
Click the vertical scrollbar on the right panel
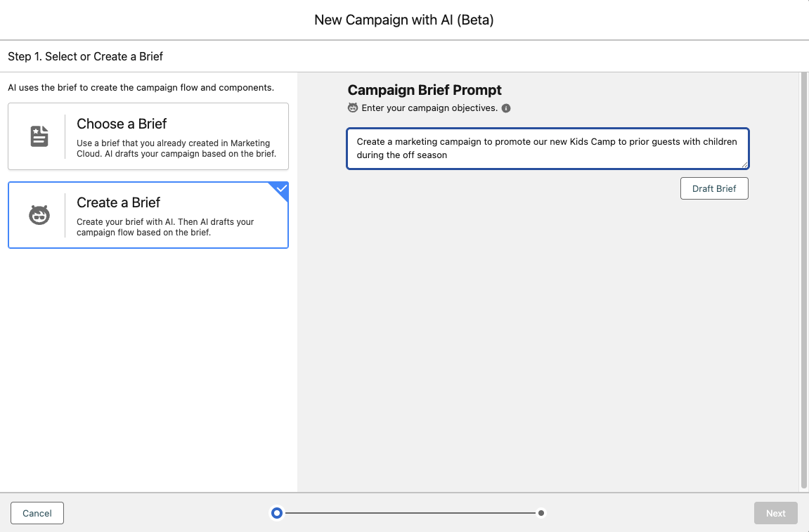click(x=804, y=281)
